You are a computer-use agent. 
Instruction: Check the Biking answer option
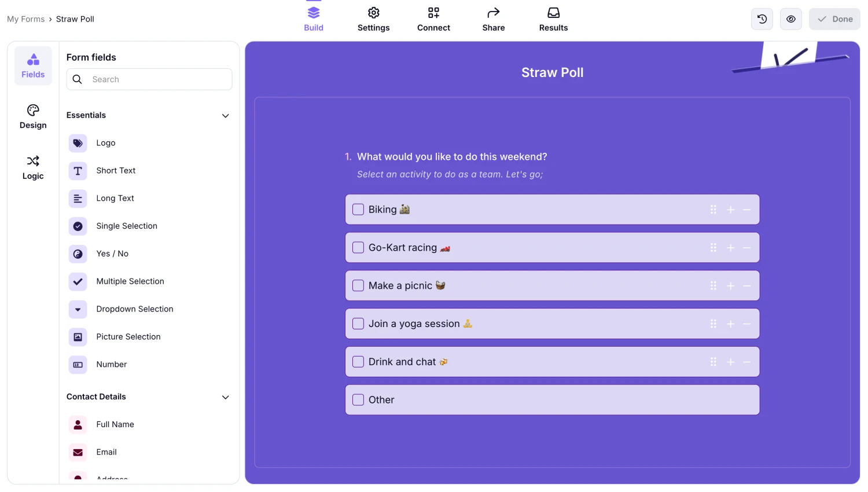[x=358, y=209]
